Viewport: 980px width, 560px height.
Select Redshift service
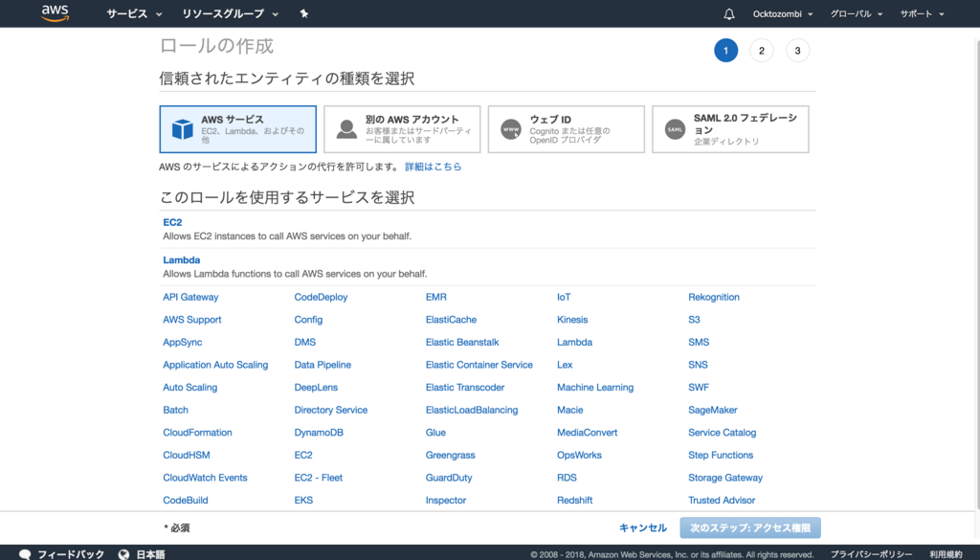click(574, 500)
